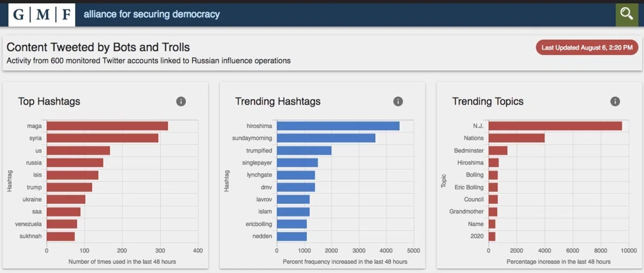The width and height of the screenshot is (644, 273).
Task: Click the Content Tweeted by Bots heading
Action: tap(98, 48)
